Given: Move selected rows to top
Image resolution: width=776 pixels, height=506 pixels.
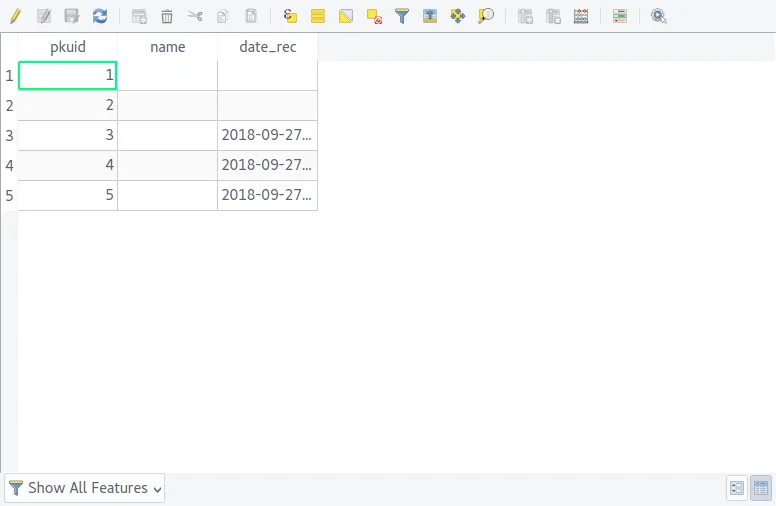Looking at the screenshot, I should coord(430,16).
